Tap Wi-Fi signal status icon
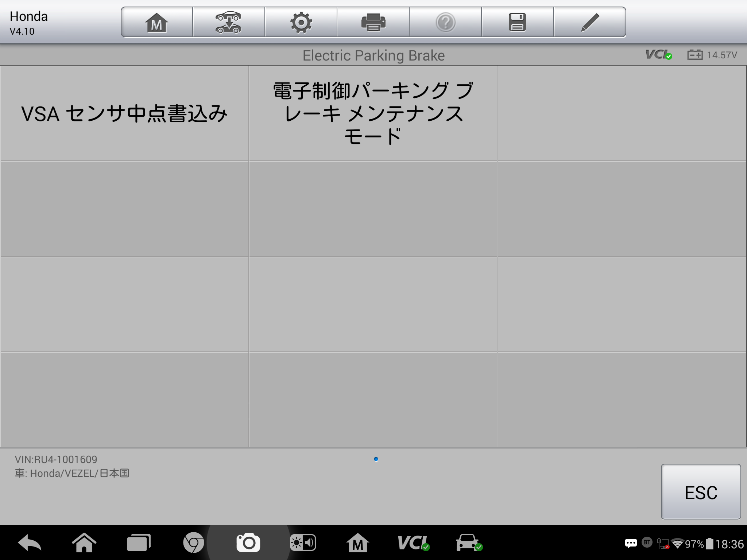The height and width of the screenshot is (560, 747). pyautogui.click(x=677, y=544)
